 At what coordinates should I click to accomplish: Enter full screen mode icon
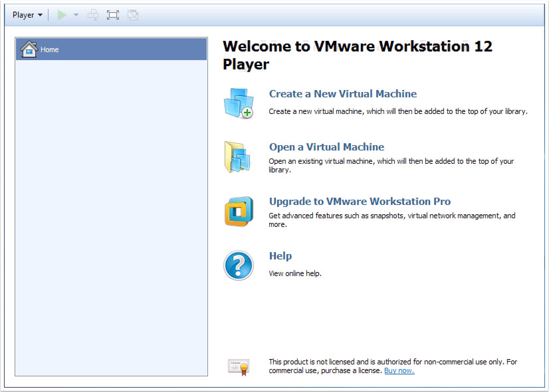(113, 15)
